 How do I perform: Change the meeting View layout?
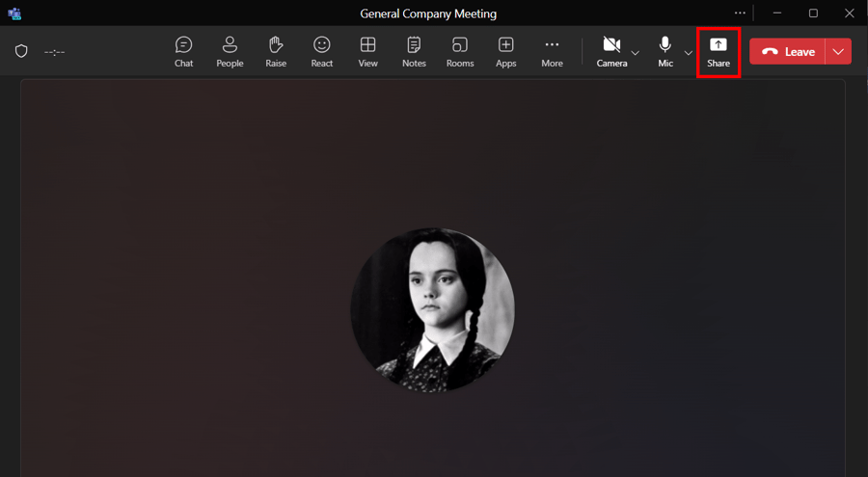(x=367, y=52)
